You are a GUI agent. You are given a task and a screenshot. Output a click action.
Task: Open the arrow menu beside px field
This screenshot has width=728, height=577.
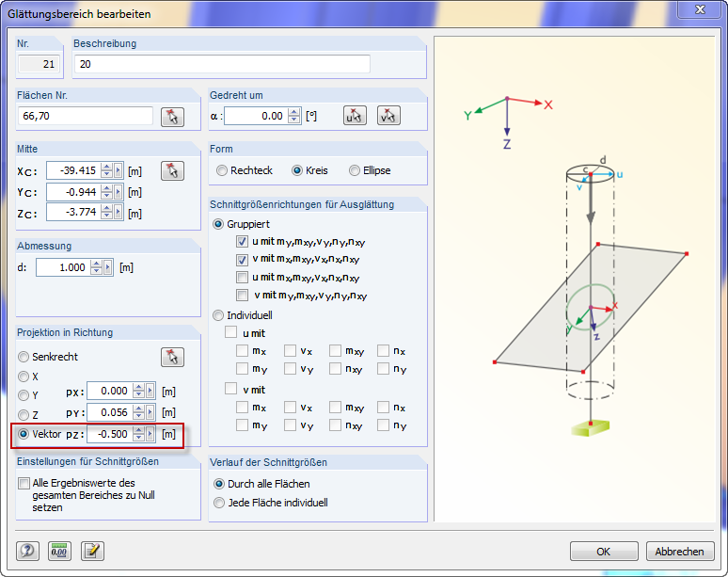coord(150,392)
